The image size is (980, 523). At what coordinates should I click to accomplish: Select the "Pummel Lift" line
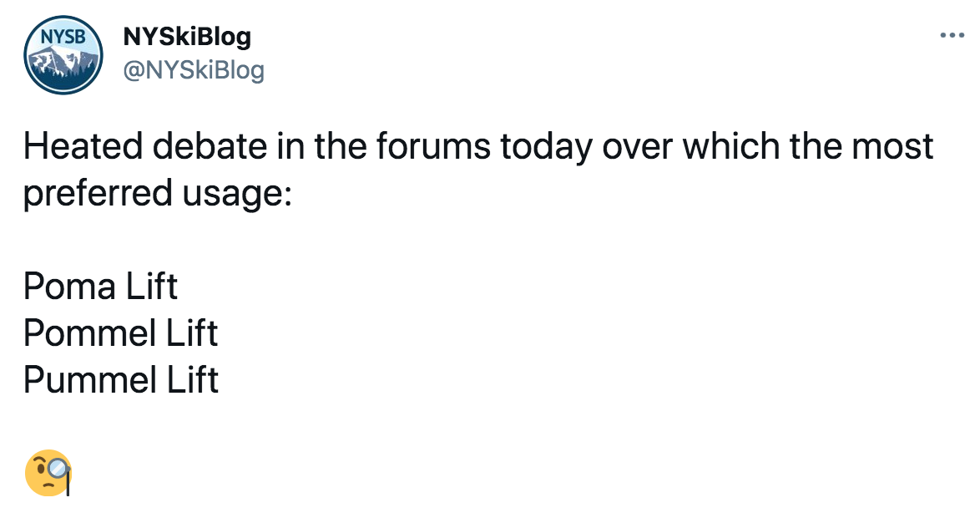(120, 380)
